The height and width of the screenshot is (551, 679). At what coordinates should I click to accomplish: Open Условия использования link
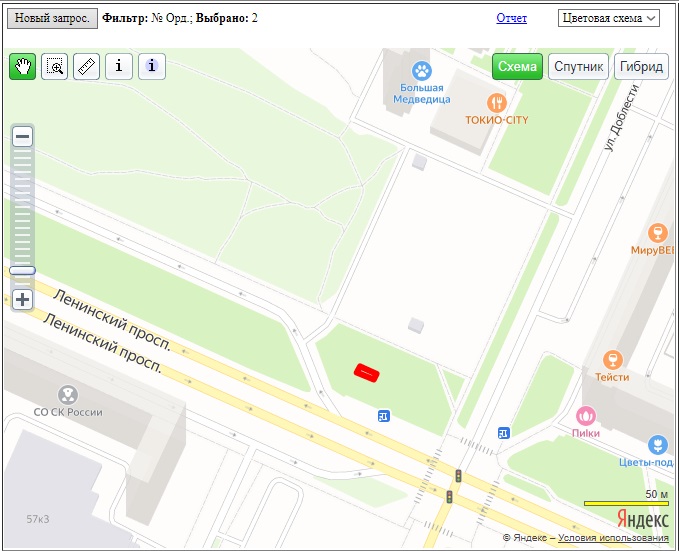pos(612,538)
